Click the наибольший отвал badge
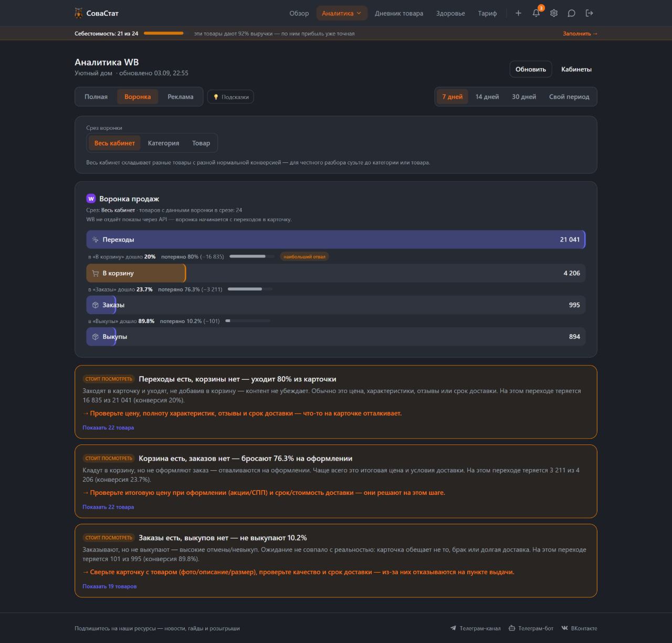Image resolution: width=672 pixels, height=643 pixels. [x=304, y=256]
